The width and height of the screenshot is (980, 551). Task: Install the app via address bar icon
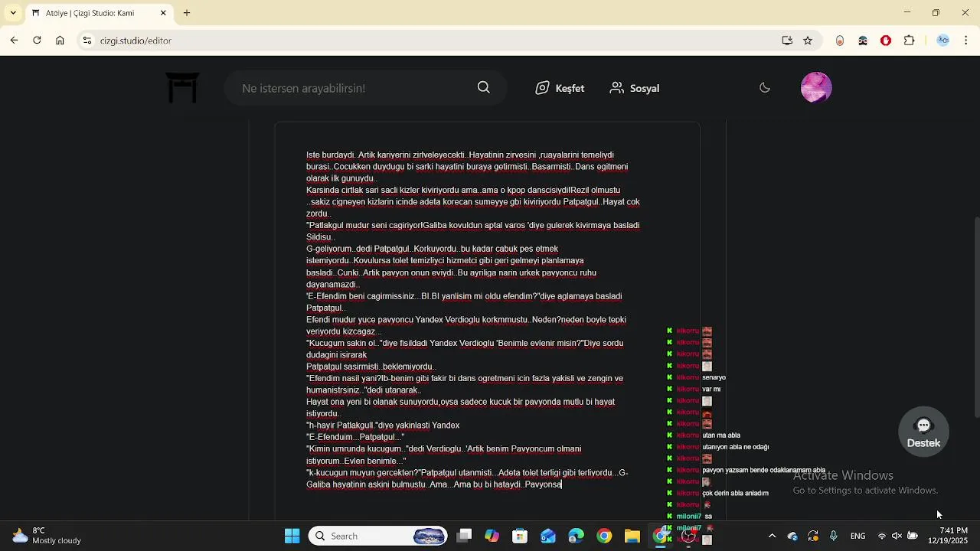click(x=786, y=41)
